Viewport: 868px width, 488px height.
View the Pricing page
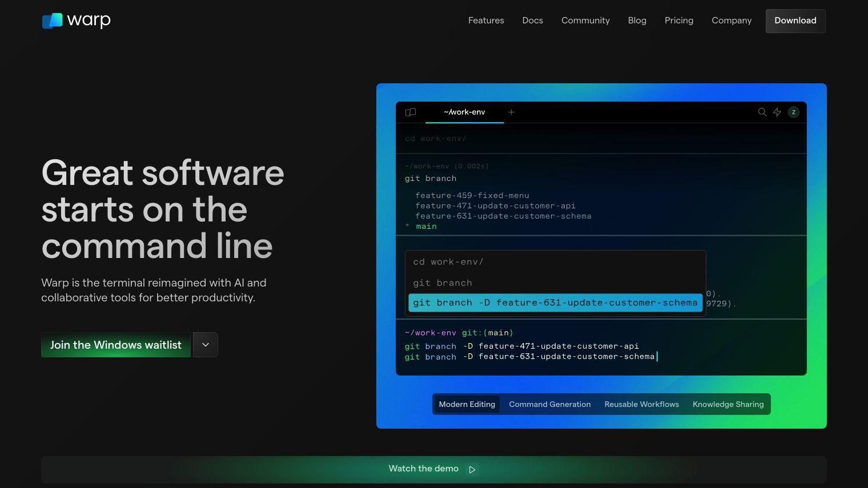[678, 21]
